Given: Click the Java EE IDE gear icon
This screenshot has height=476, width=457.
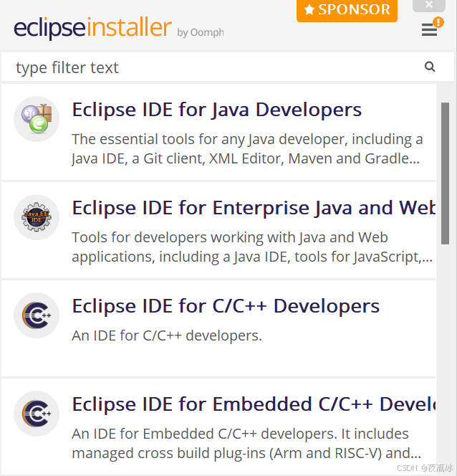Looking at the screenshot, I should pyautogui.click(x=37, y=217).
